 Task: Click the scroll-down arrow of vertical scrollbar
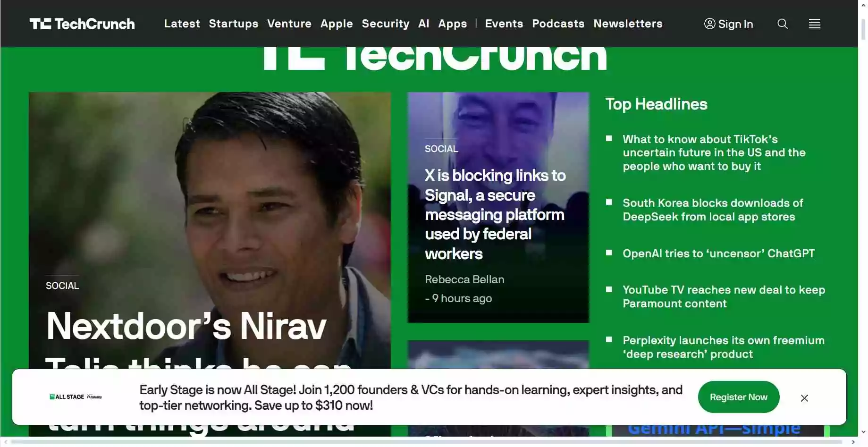[x=863, y=431]
